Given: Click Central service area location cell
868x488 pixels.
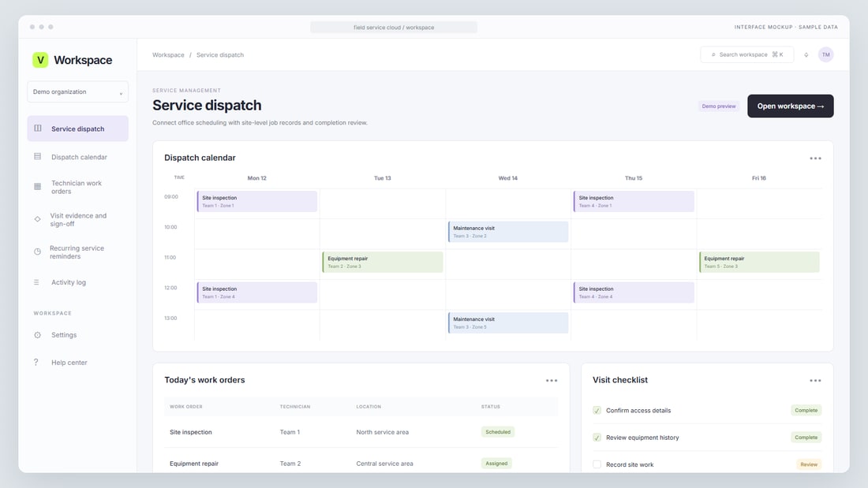Looking at the screenshot, I should [385, 464].
